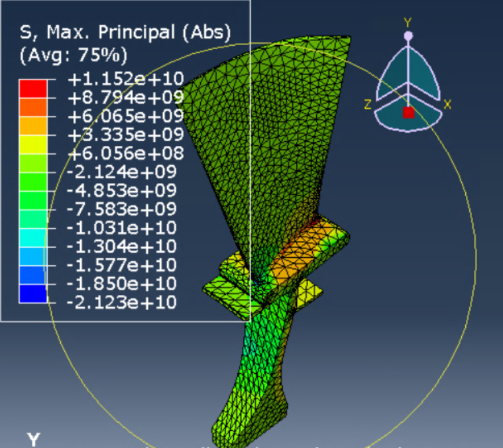Screen dimensions: 503x448
Task: Click the legend value -1.850e+10
Action: click(x=121, y=284)
